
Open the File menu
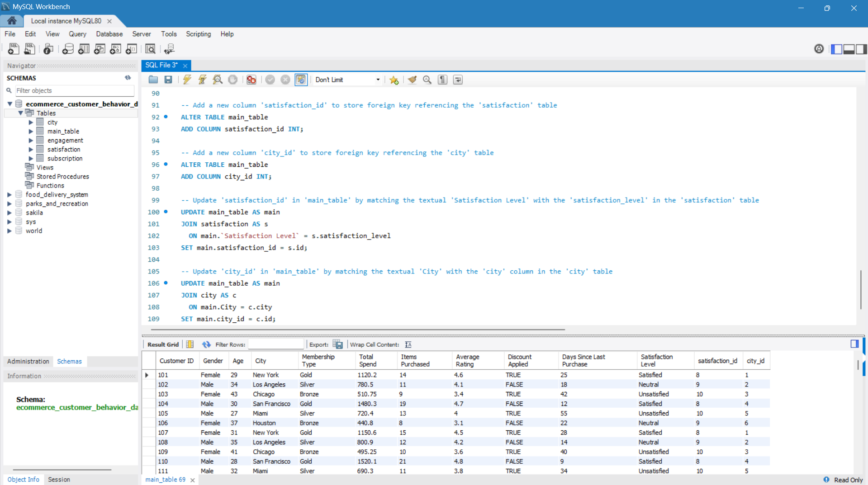pos(10,34)
